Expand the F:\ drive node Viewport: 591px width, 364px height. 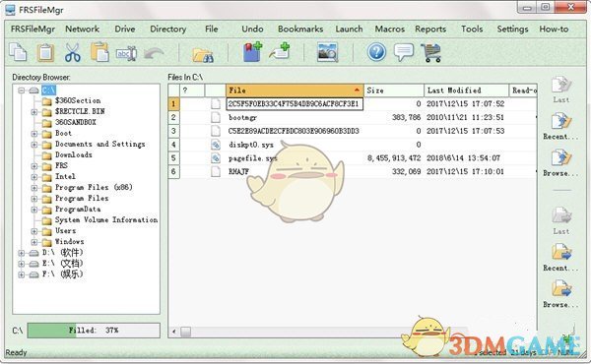tap(22, 274)
